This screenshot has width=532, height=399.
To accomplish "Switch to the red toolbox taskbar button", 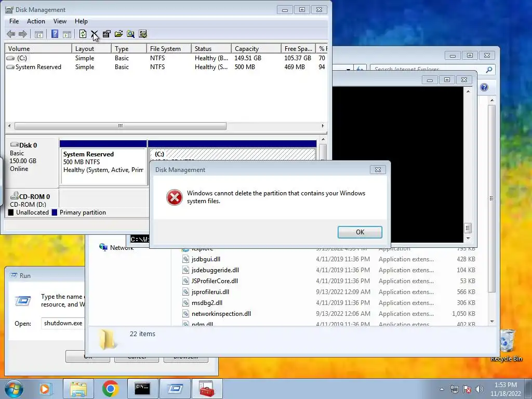I will point(207,389).
